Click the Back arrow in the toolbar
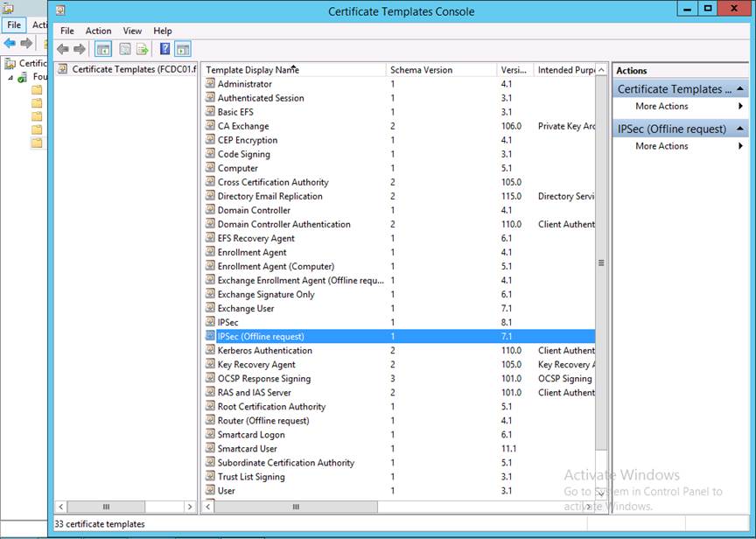756x539 pixels. 63,50
